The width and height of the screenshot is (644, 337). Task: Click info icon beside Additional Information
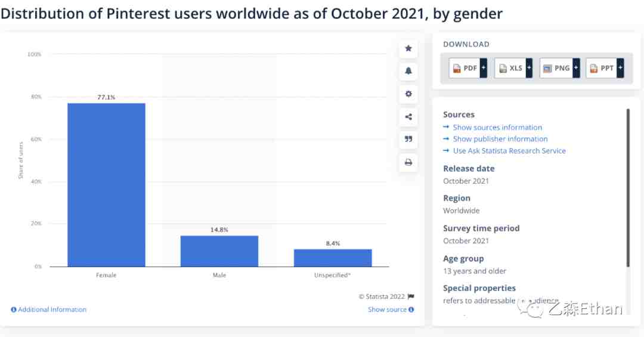coord(14,310)
